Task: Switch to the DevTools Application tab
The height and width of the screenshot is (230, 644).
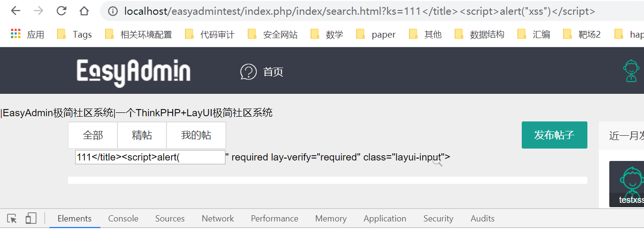Action: (x=385, y=219)
